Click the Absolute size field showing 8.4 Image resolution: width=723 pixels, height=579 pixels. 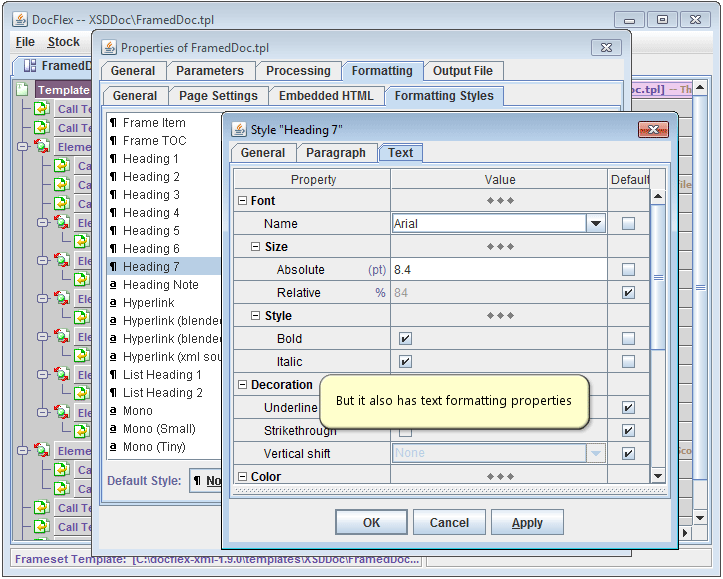point(500,270)
